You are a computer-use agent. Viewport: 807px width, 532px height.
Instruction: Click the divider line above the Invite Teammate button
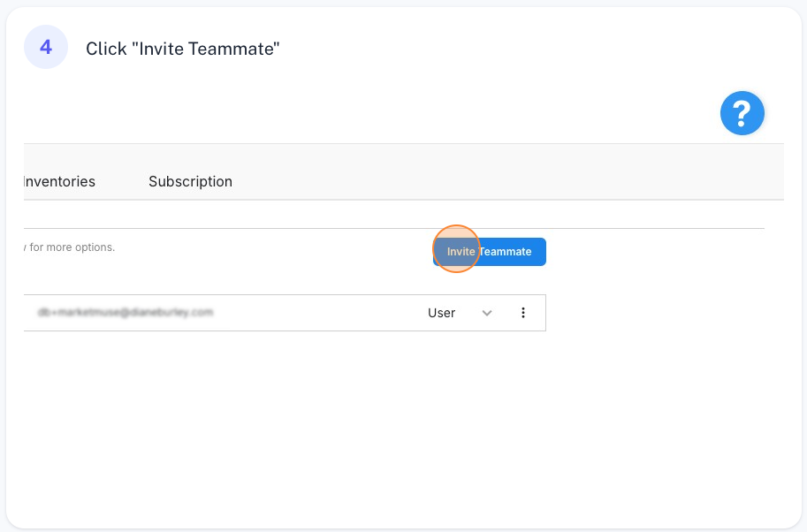[x=393, y=228]
